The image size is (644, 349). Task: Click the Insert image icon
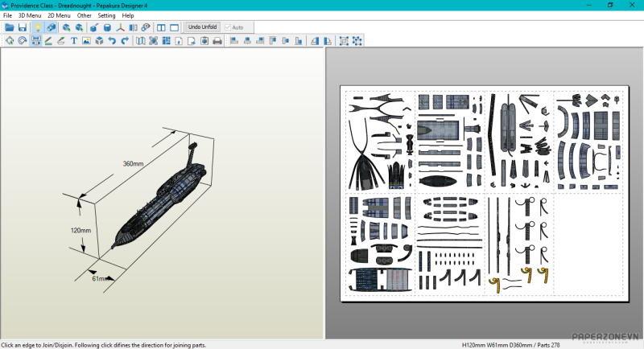pos(86,40)
